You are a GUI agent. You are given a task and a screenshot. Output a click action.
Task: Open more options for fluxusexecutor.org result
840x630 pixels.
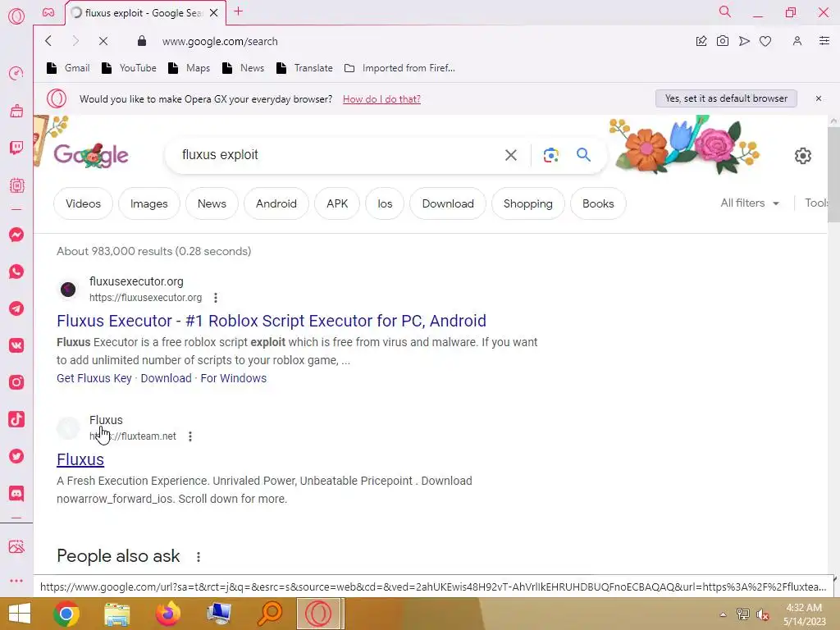point(216,298)
